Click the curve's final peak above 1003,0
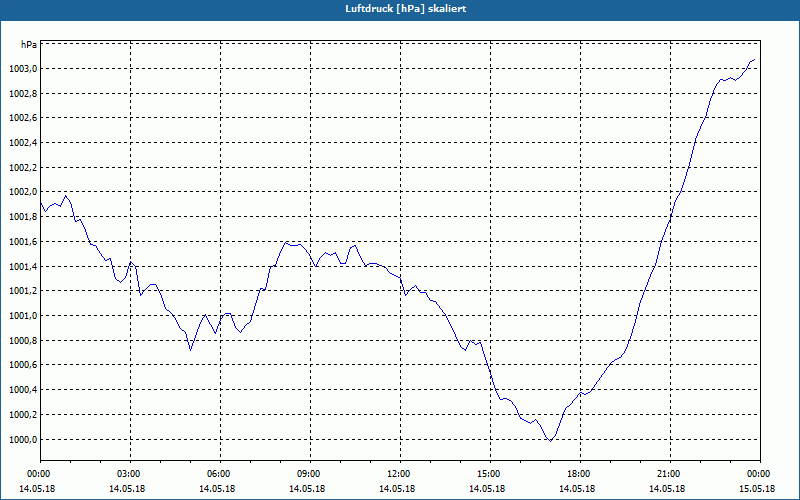The image size is (800, 500). point(754,60)
